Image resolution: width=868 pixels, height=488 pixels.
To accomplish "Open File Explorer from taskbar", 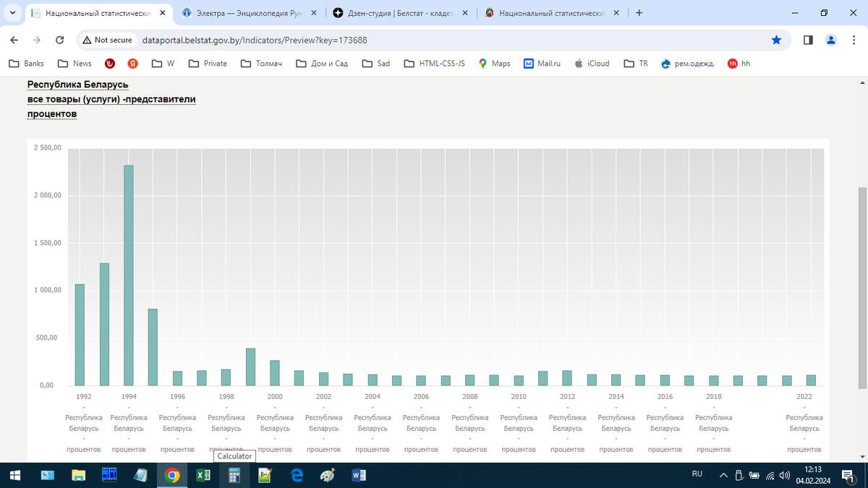I will (78, 476).
